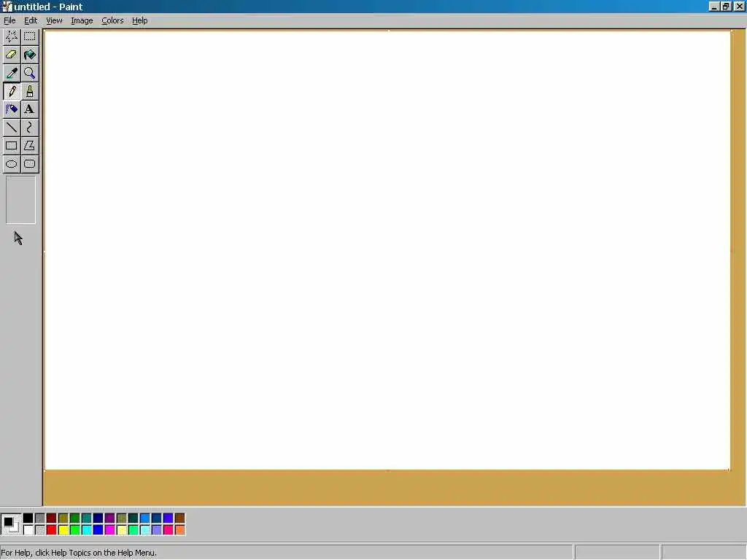The width and height of the screenshot is (747, 560).
Task: Select the Brush tool
Action: click(29, 91)
